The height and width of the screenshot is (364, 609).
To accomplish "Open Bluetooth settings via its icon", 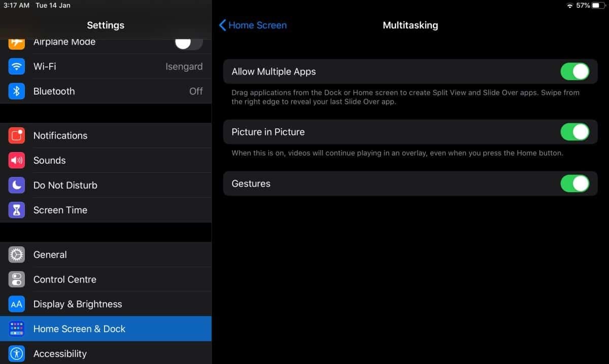I will point(16,91).
